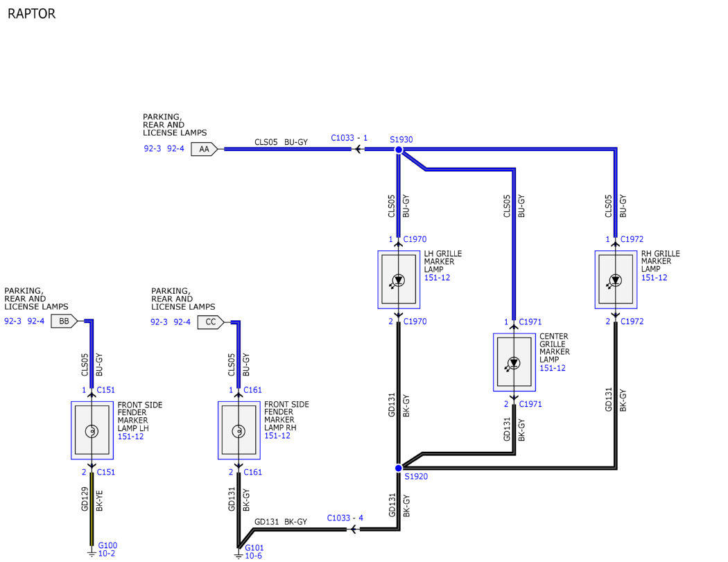Select the Front Side Fender Marker Lamp LH symbol

coord(92,430)
